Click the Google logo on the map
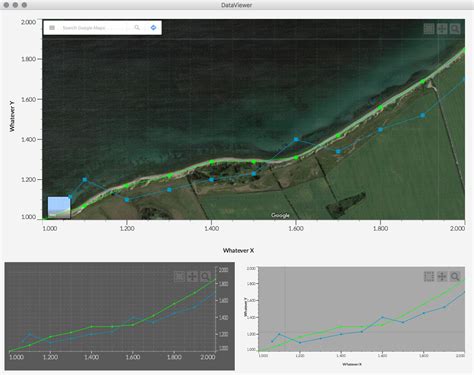 tap(280, 215)
